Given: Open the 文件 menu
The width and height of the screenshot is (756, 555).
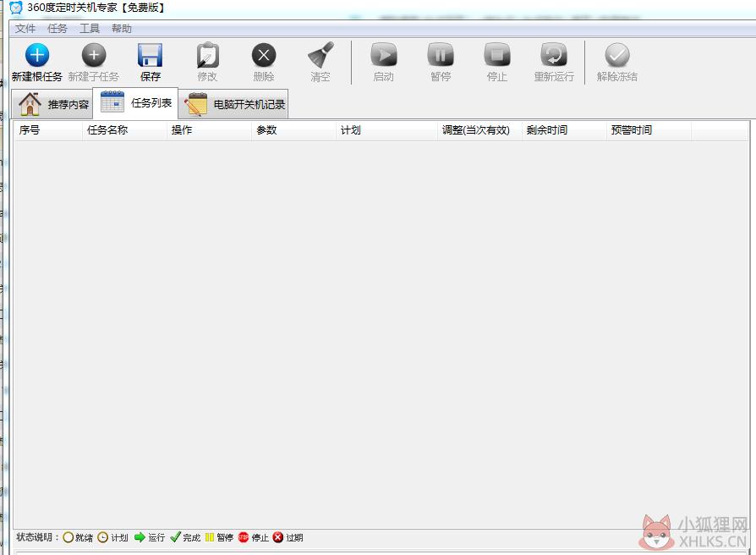Looking at the screenshot, I should 25,29.
